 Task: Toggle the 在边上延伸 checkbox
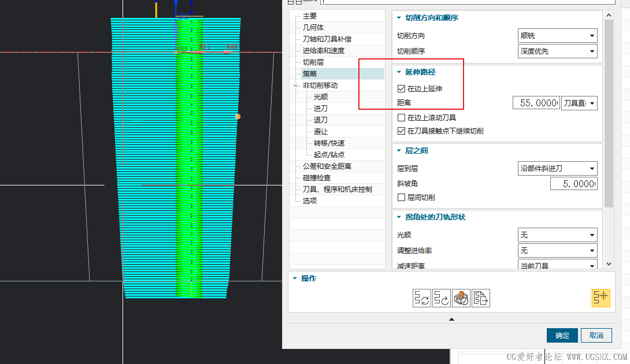pos(401,89)
